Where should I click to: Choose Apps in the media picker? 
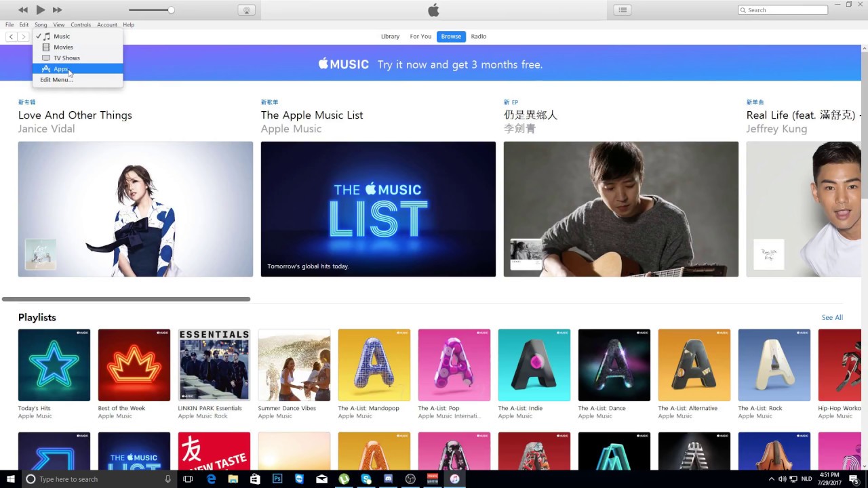[77, 69]
